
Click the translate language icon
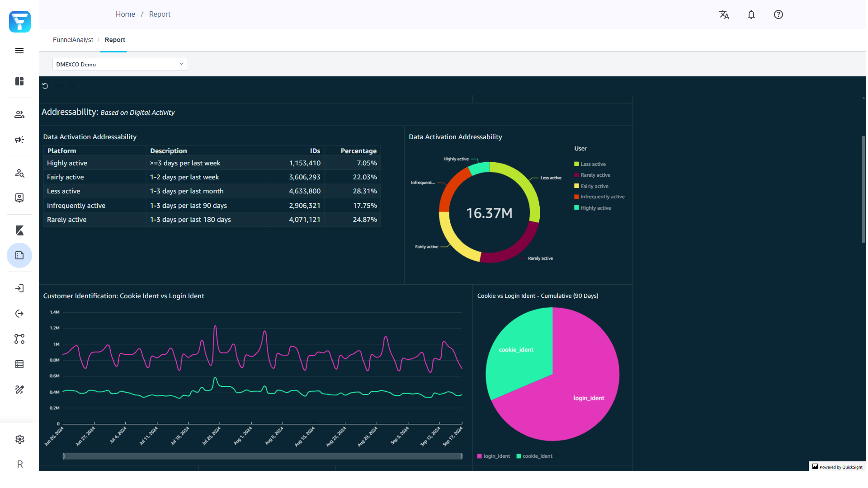[x=724, y=14]
